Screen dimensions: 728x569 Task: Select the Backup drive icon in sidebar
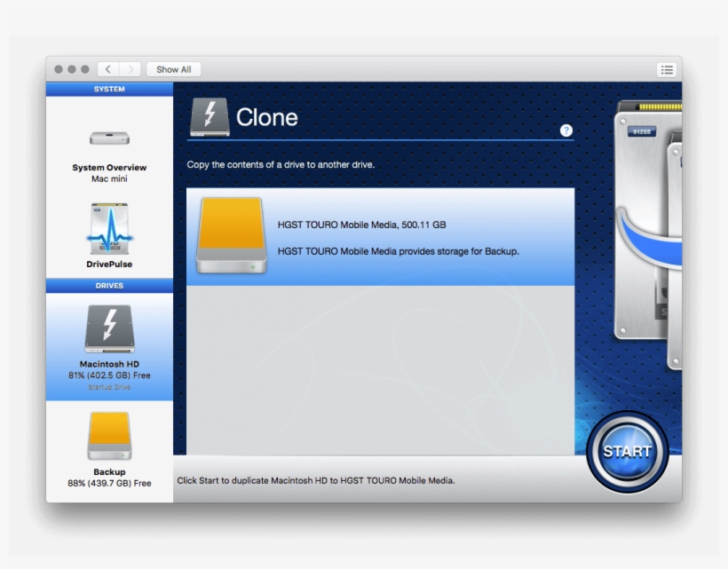[109, 434]
